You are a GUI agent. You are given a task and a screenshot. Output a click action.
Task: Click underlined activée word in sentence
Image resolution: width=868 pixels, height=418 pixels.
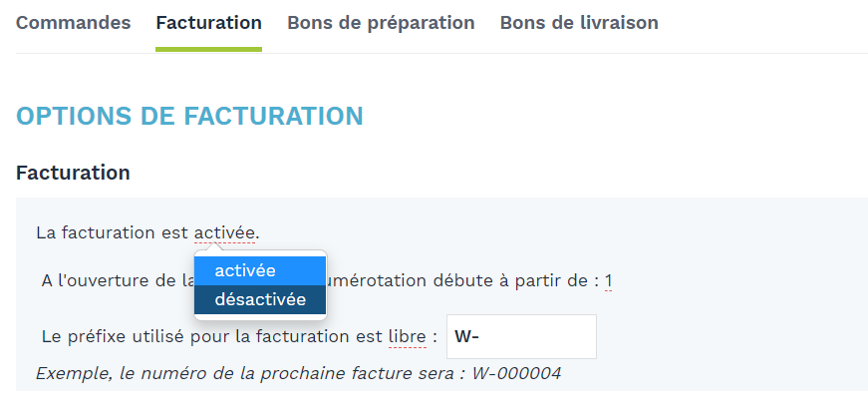[224, 232]
